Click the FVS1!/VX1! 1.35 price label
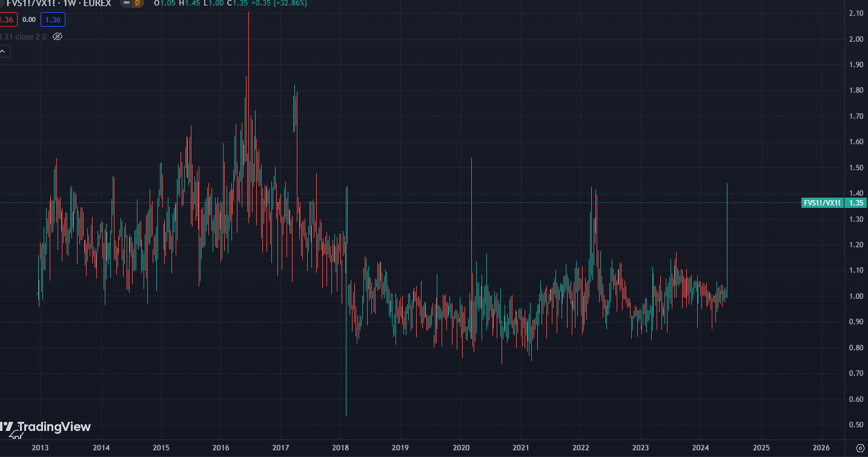868x457 pixels. (x=834, y=203)
